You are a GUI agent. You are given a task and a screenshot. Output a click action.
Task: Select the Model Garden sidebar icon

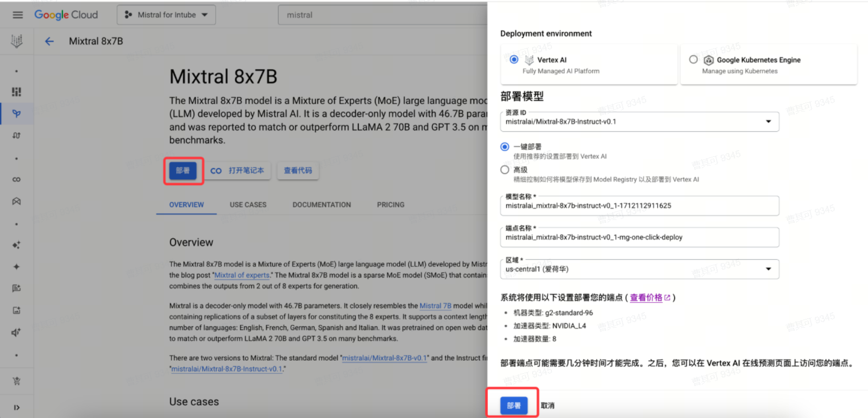(x=17, y=114)
